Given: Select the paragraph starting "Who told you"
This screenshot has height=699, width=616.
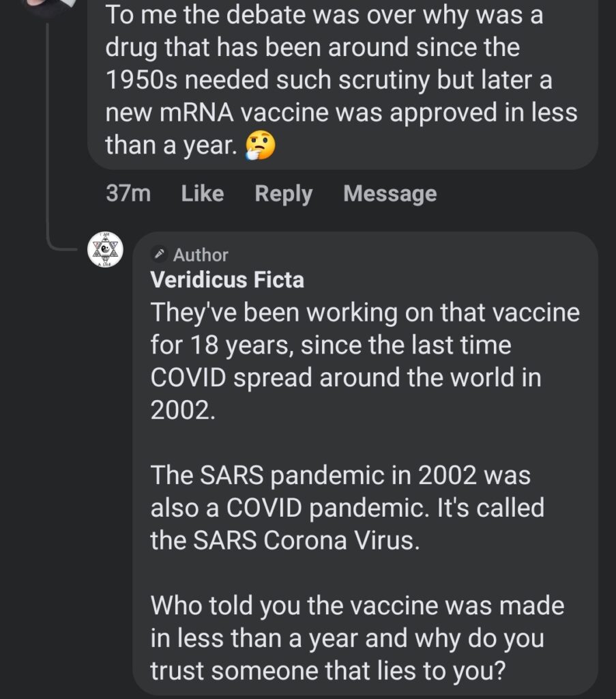Looking at the screenshot, I should pyautogui.click(x=357, y=638).
